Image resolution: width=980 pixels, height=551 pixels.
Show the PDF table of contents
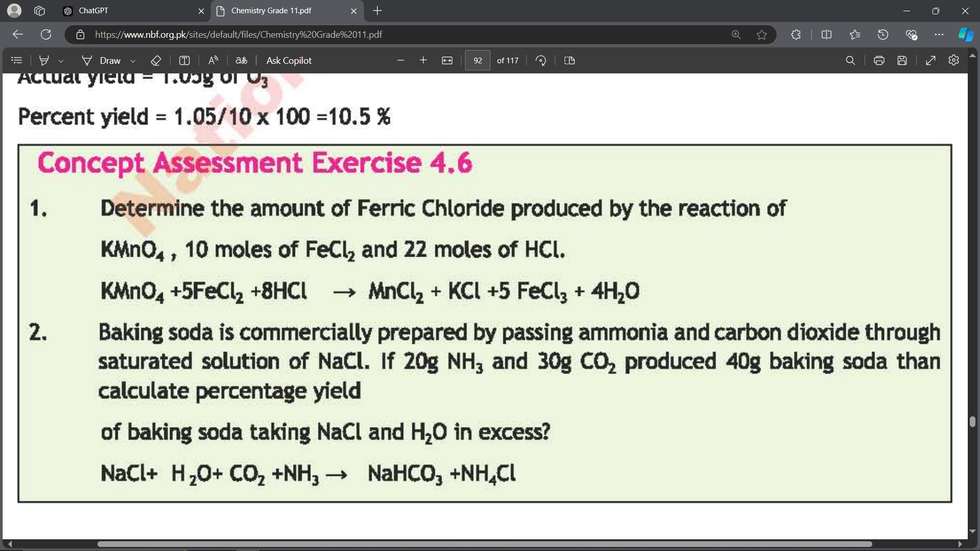point(17,60)
